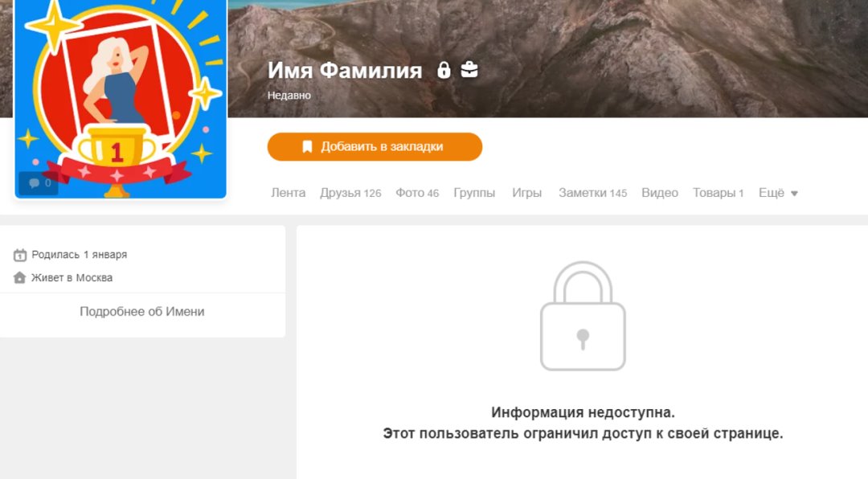The height and width of the screenshot is (479, 868).
Task: Open the Лента tab
Action: pos(288,193)
